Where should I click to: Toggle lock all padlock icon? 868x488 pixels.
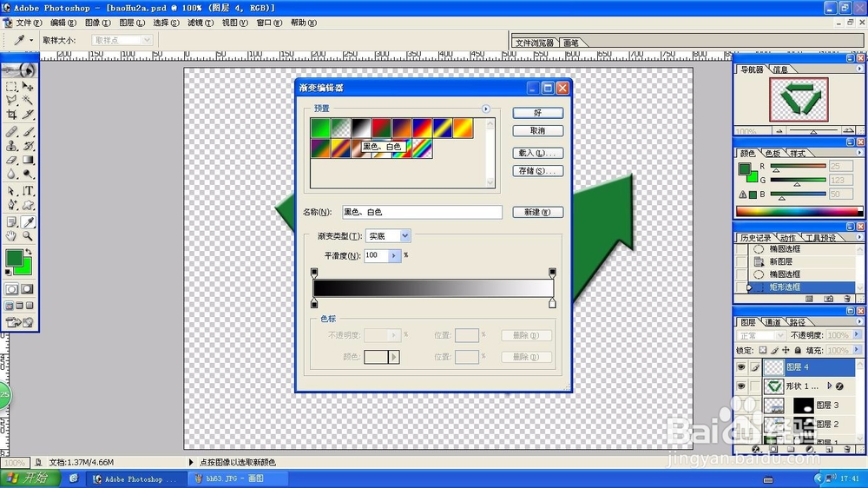(797, 350)
